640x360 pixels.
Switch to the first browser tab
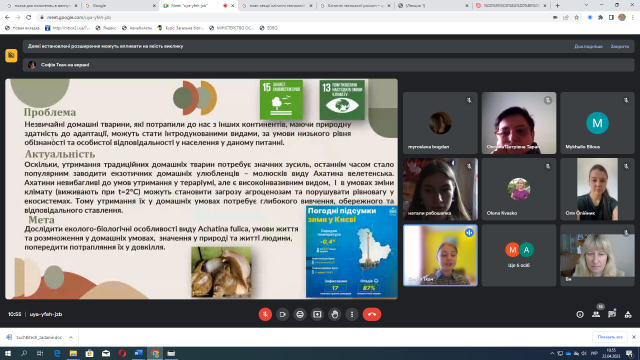(x=42, y=6)
